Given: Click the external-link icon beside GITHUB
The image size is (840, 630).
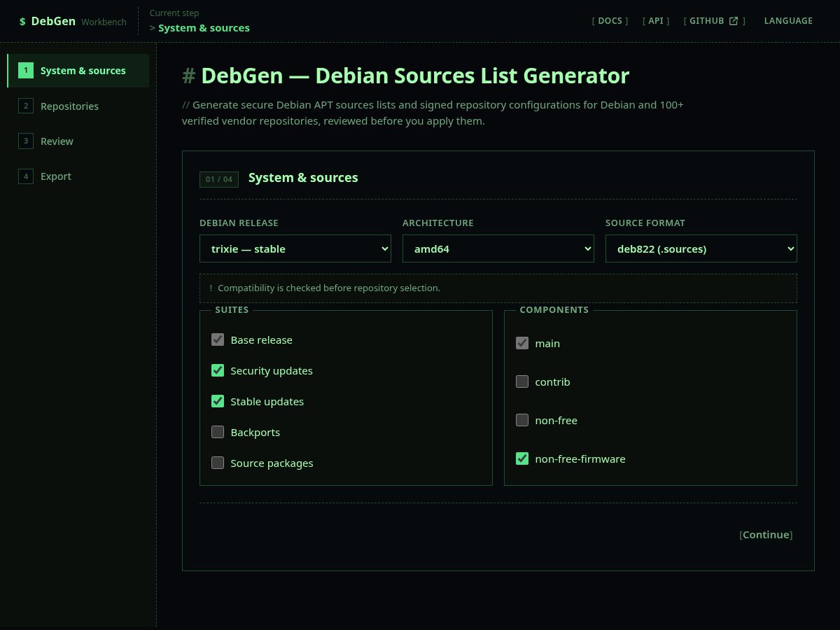Looking at the screenshot, I should click(734, 21).
